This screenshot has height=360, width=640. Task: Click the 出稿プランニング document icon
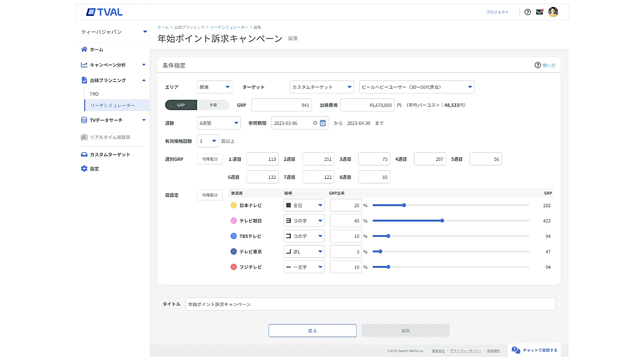pos(84,80)
